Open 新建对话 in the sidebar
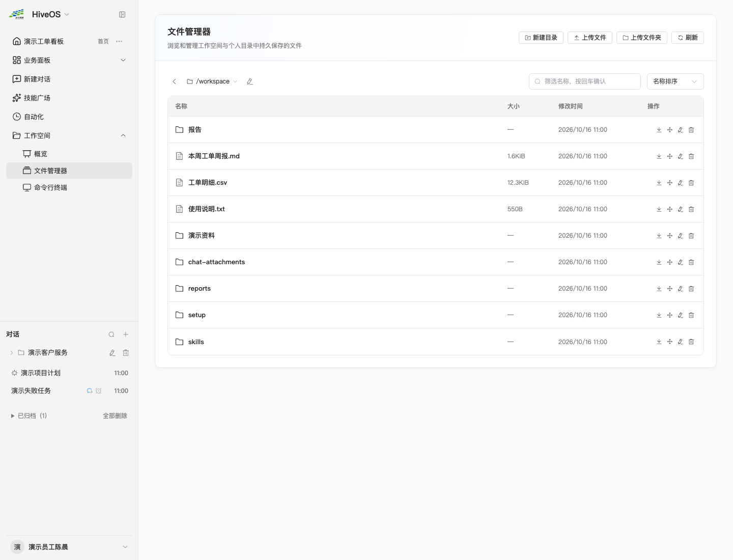 pyautogui.click(x=69, y=79)
